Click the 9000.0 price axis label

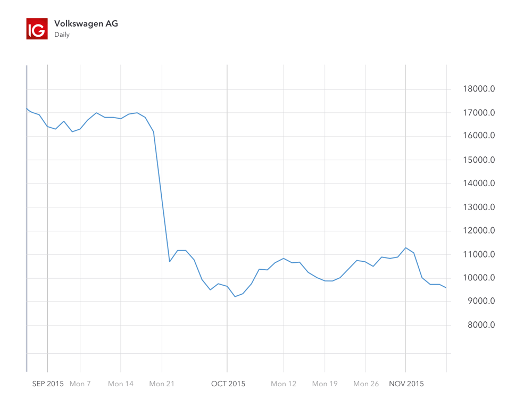pos(481,301)
